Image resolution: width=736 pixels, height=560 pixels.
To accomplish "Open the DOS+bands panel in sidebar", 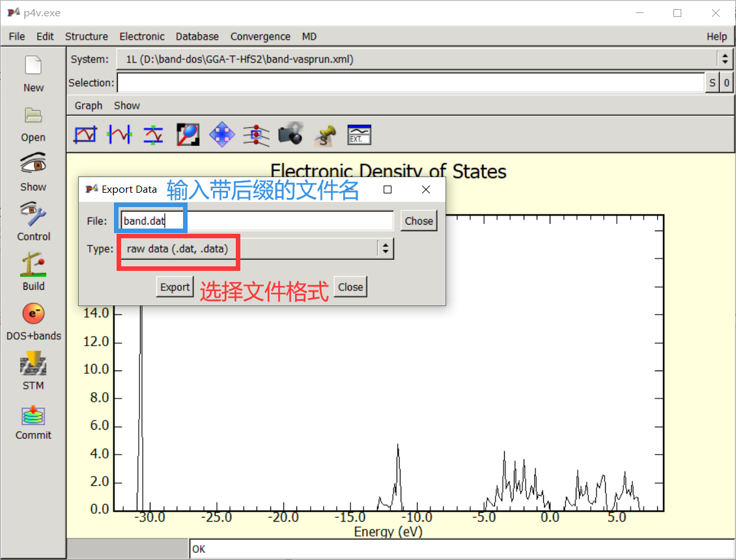I will (x=33, y=321).
